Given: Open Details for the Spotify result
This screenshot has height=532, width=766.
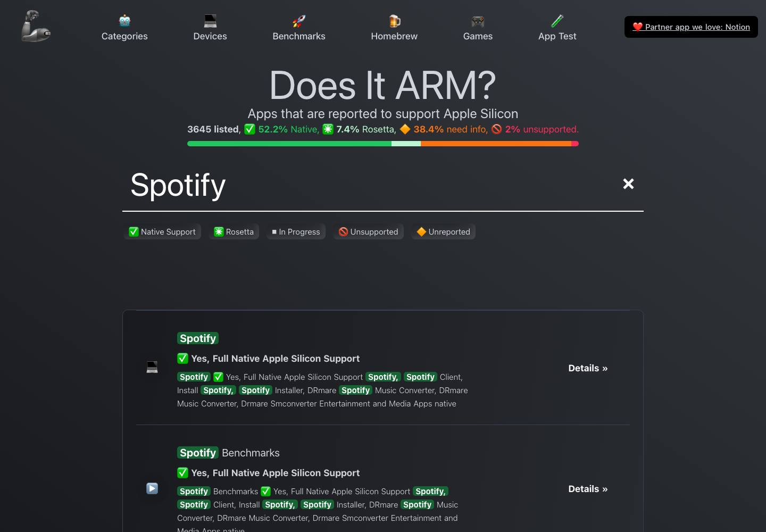Looking at the screenshot, I should [x=588, y=368].
